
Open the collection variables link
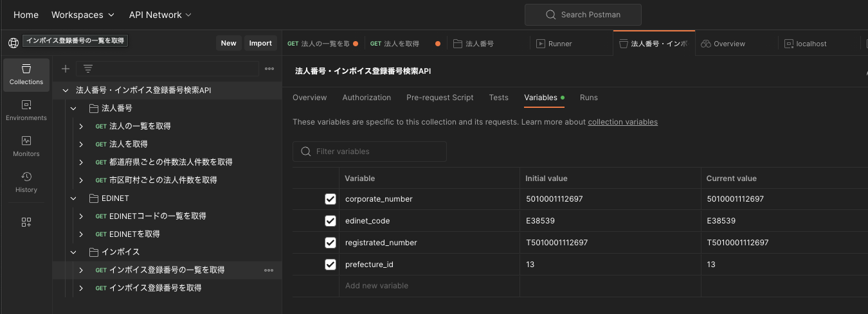(622, 122)
